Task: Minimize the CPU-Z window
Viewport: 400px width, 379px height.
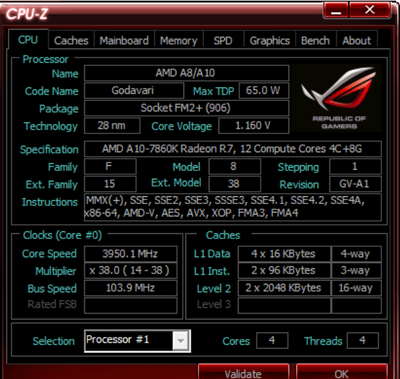Action: click(x=336, y=10)
